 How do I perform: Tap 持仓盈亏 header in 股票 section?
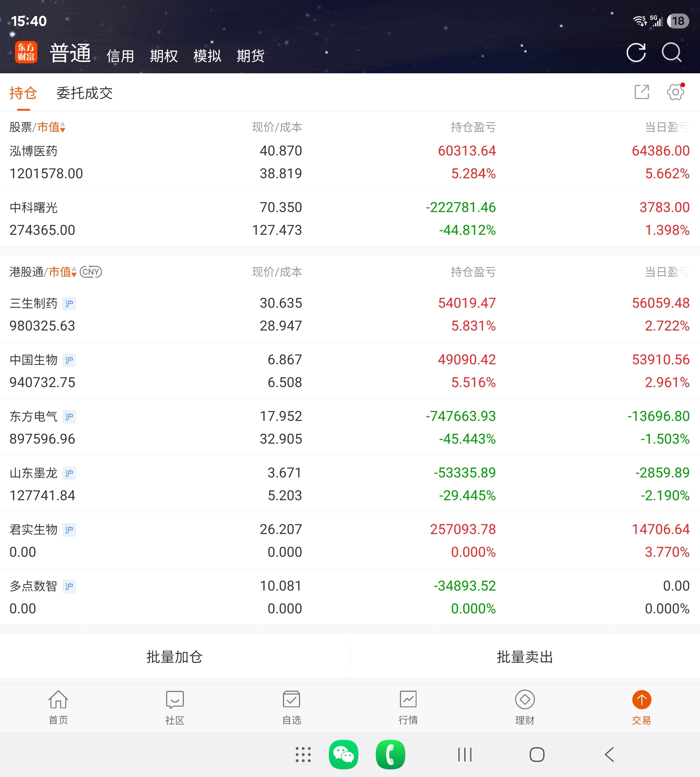coord(473,127)
